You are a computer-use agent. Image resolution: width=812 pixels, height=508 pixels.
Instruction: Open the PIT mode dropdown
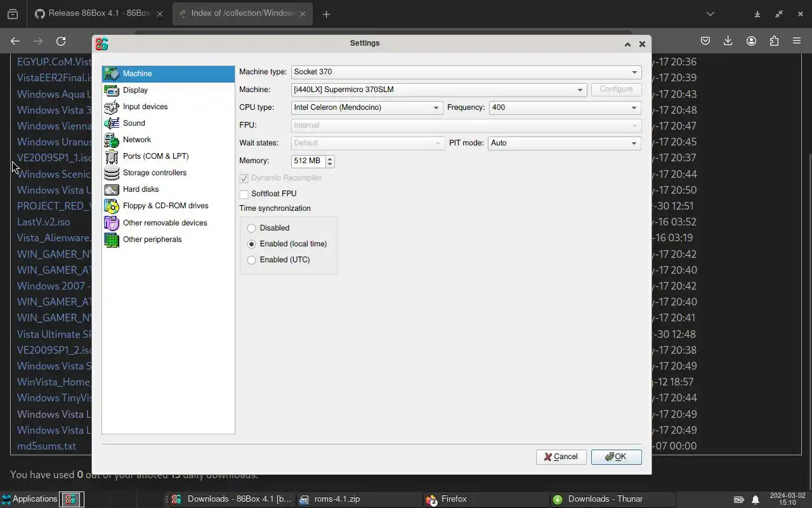click(565, 143)
